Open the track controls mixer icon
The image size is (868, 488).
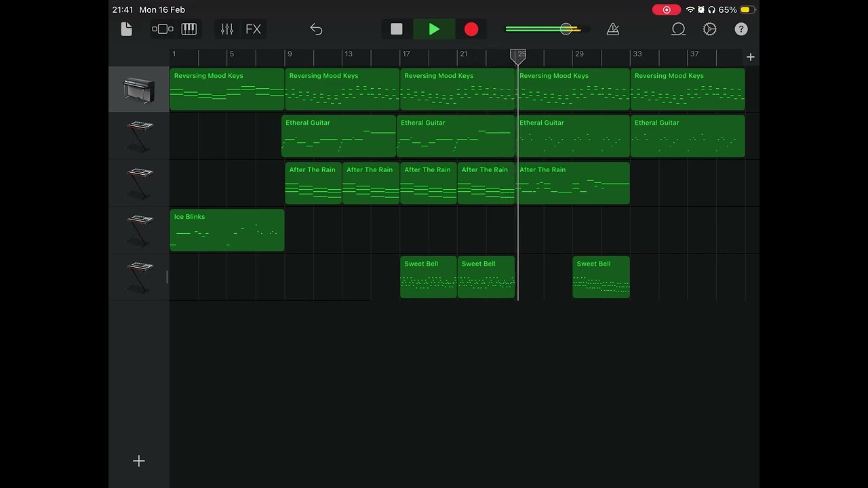(227, 29)
